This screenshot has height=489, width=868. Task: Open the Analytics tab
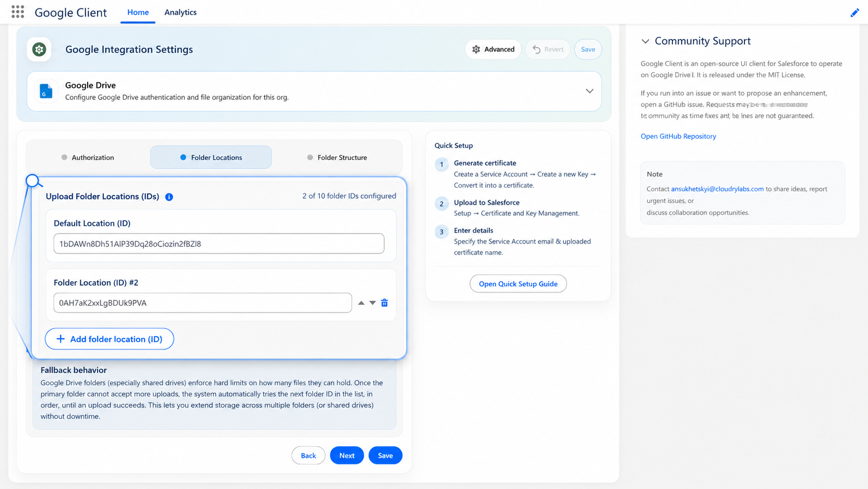click(181, 12)
